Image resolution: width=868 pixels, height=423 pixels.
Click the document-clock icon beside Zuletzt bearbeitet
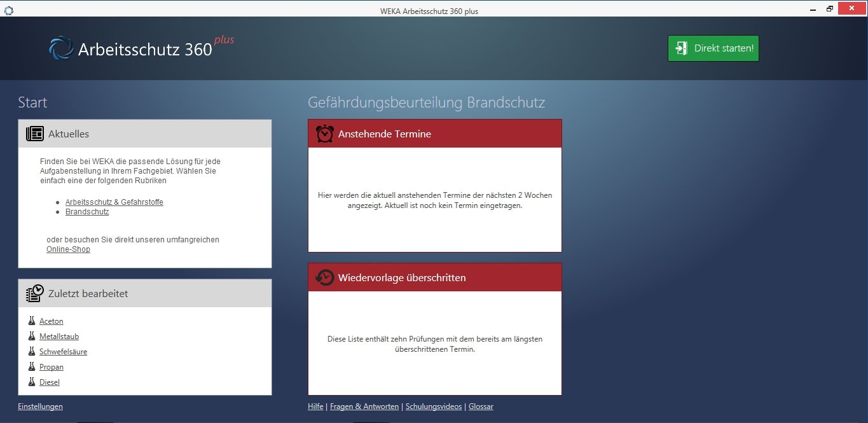tap(35, 293)
